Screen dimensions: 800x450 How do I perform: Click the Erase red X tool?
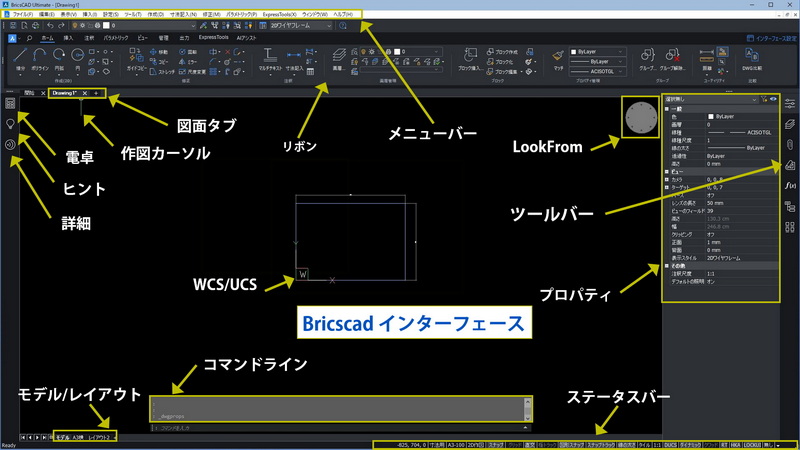tap(228, 52)
